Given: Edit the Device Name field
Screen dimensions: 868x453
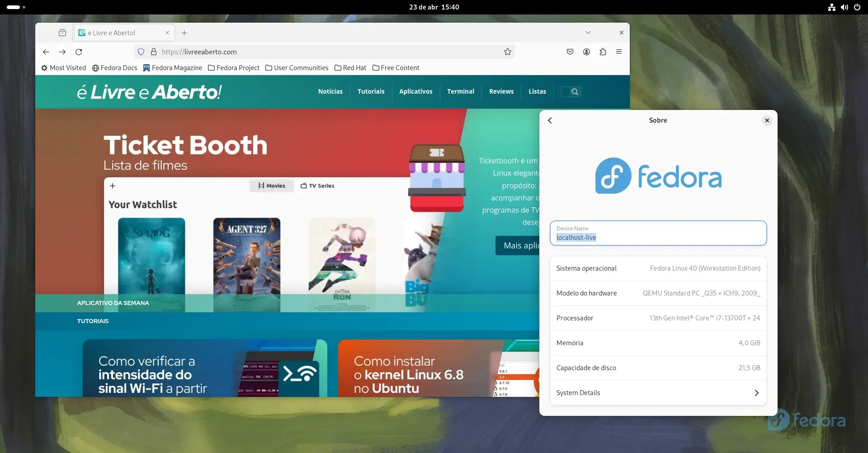Looking at the screenshot, I should point(658,233).
